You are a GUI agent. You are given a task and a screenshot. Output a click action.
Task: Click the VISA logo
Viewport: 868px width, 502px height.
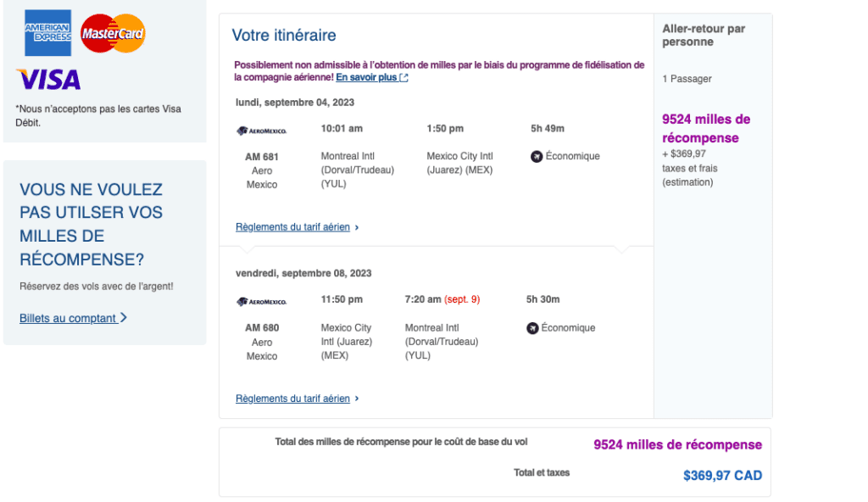click(x=49, y=81)
